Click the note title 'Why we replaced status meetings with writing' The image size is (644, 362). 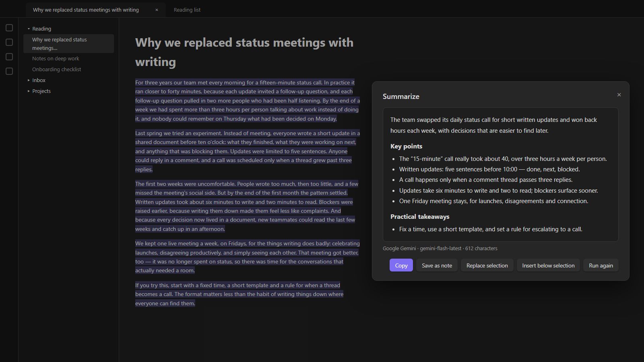pyautogui.click(x=244, y=52)
